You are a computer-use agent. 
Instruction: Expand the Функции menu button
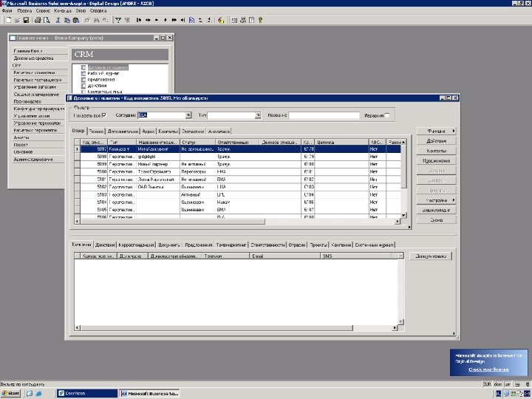point(437,131)
